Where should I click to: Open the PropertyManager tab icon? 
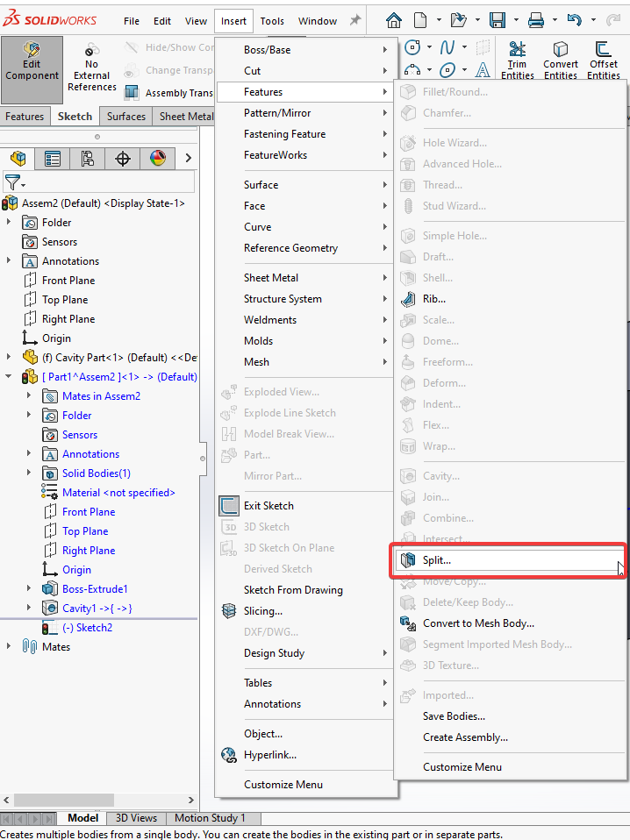point(53,158)
